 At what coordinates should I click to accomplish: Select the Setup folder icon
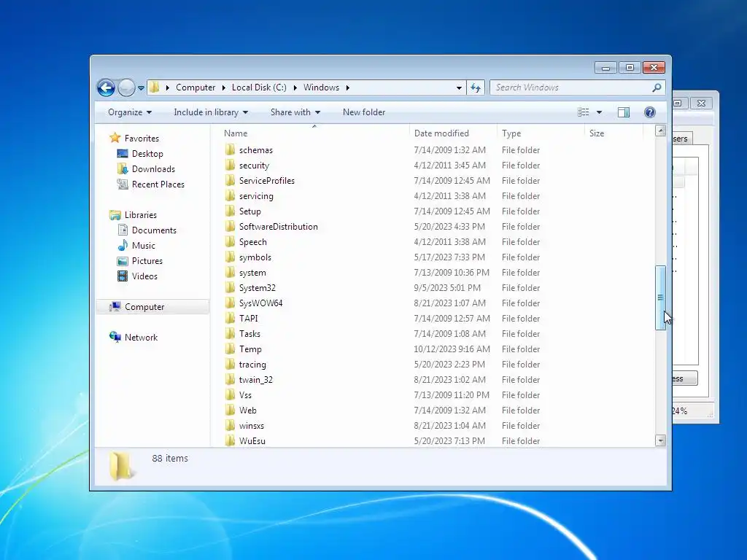click(230, 211)
